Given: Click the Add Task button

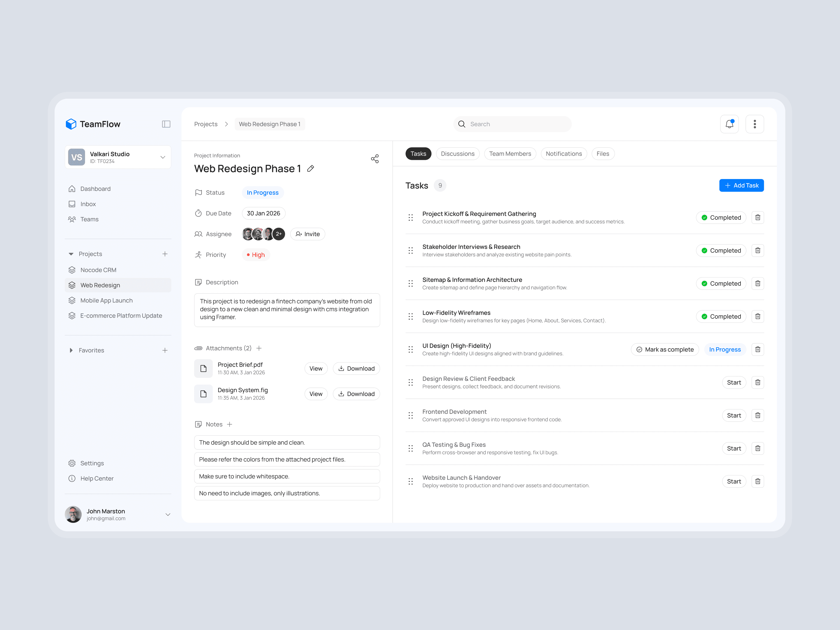Looking at the screenshot, I should pyautogui.click(x=741, y=185).
